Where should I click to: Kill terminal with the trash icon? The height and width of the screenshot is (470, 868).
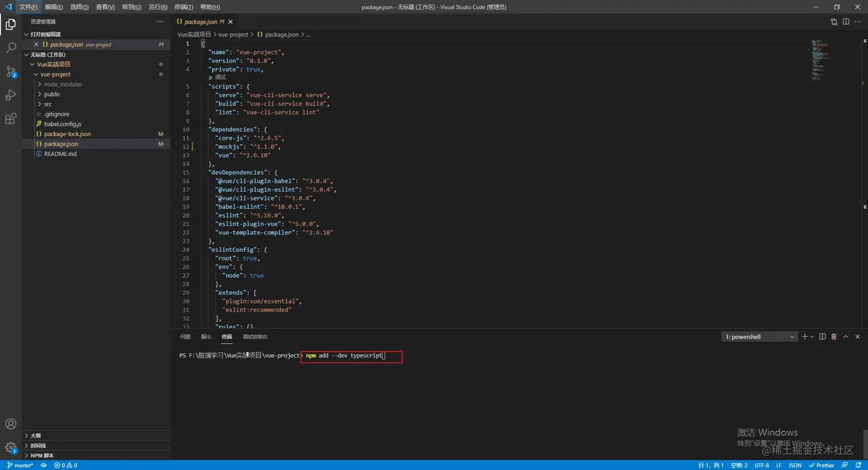834,337
